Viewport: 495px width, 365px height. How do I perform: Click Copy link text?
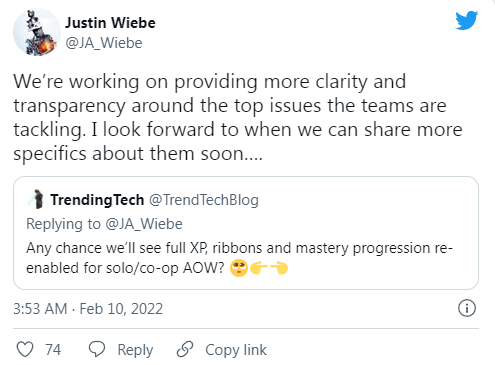coord(236,350)
